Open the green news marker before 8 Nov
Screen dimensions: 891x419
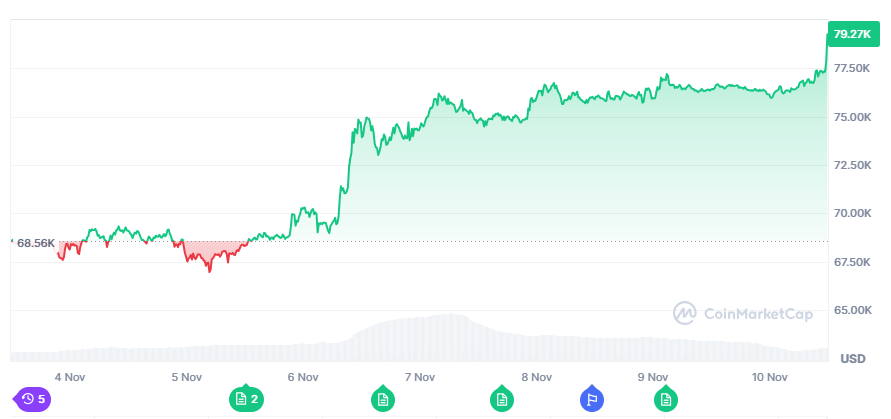[498, 399]
